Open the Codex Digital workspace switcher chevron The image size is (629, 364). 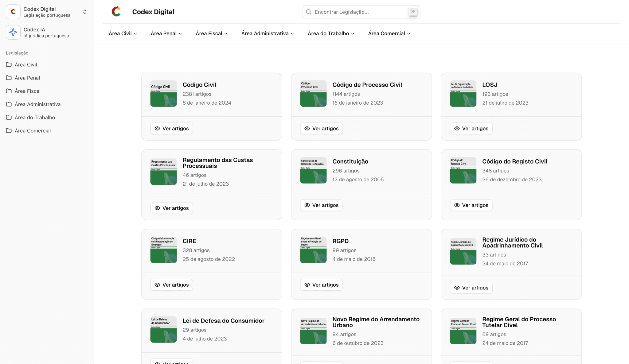point(85,12)
